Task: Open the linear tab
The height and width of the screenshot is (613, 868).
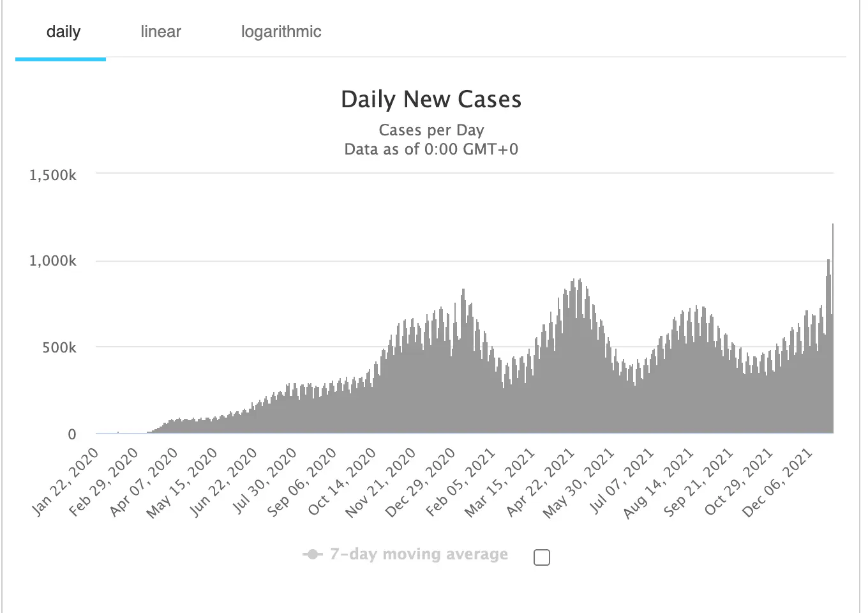Action: click(161, 32)
